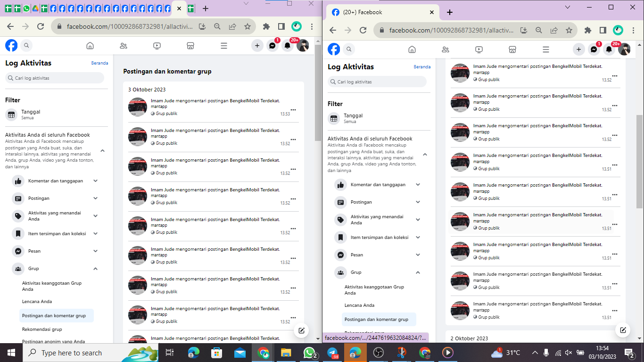Click Cari log aktivitas field in left window
Screen dimensions: 644x362
(x=55, y=78)
